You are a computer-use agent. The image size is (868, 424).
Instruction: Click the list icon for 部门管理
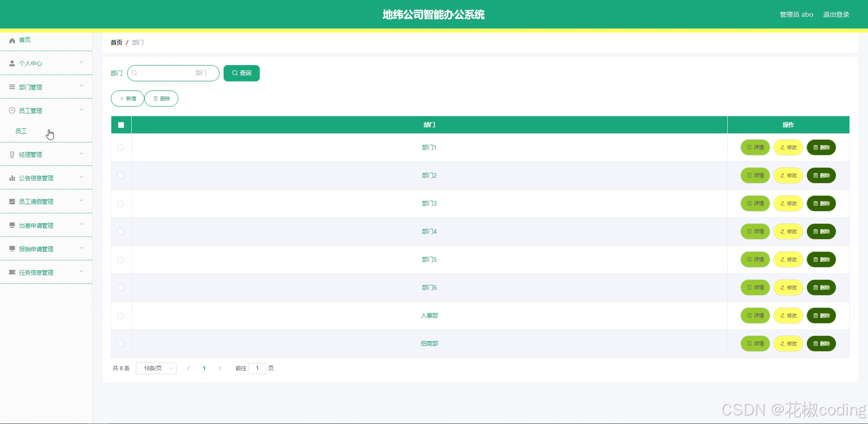point(12,87)
